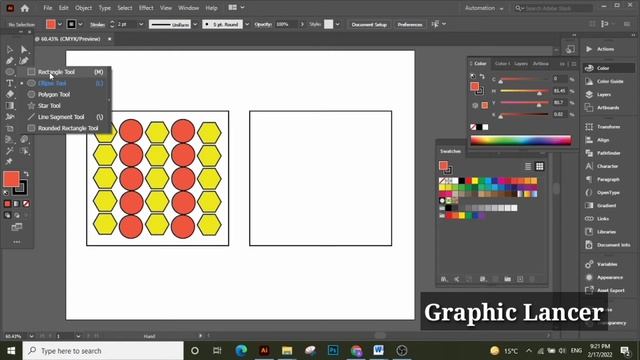The image size is (640, 360).
Task: Select the Gradient tool in toolbar
Action: coord(10,106)
